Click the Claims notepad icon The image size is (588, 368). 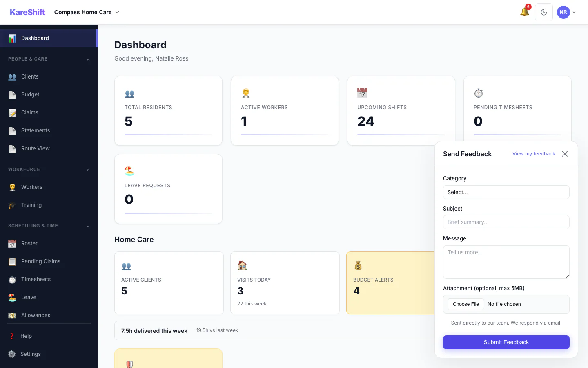(x=12, y=113)
